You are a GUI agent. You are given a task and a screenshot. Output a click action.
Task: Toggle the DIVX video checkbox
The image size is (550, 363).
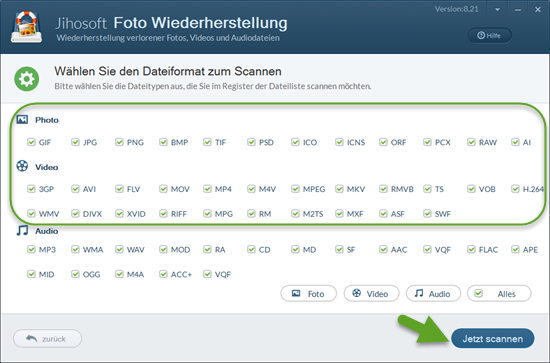pos(75,214)
